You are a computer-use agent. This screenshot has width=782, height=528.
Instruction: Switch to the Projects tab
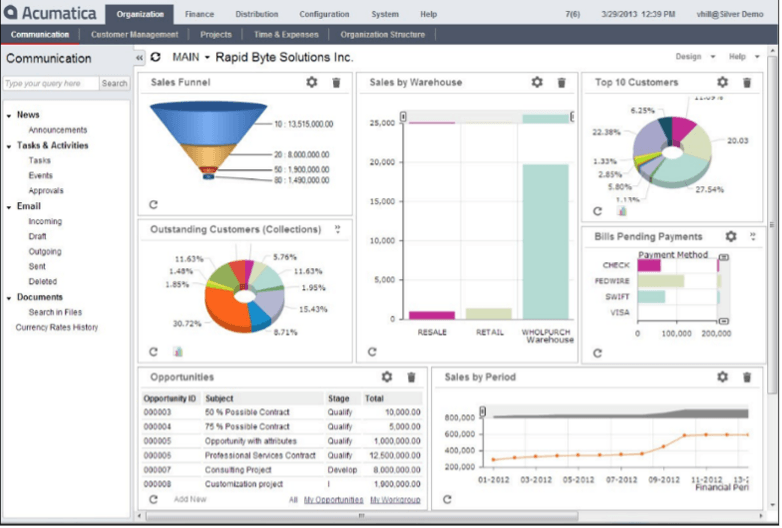coord(215,34)
